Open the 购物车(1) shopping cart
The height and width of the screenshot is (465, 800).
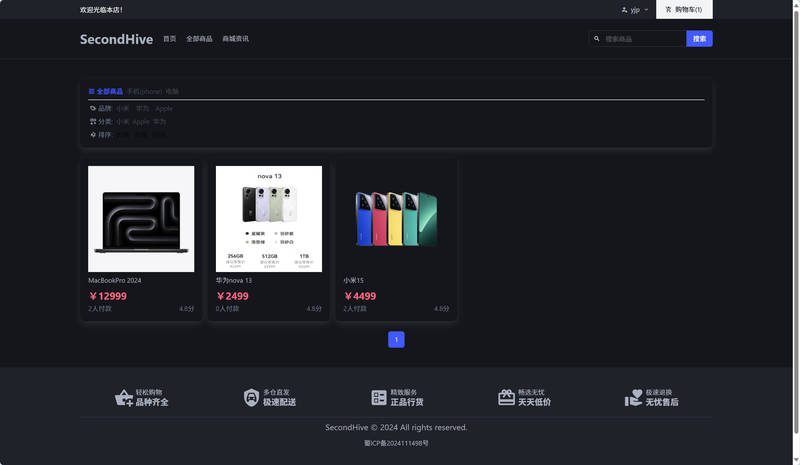684,10
